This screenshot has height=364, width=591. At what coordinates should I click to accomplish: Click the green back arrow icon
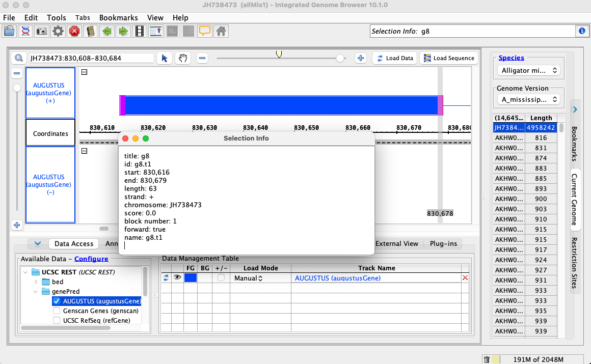[x=107, y=31]
